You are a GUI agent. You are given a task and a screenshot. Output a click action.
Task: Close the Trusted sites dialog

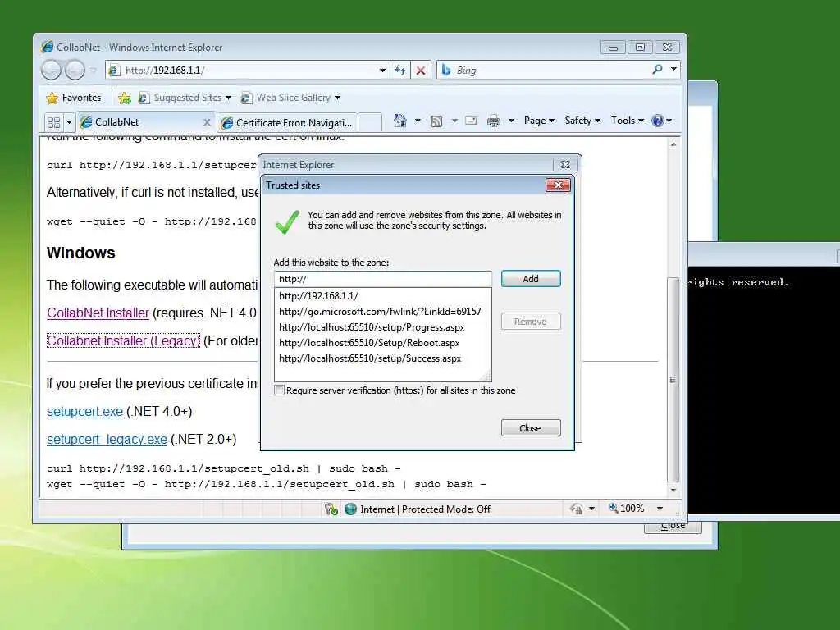(558, 185)
